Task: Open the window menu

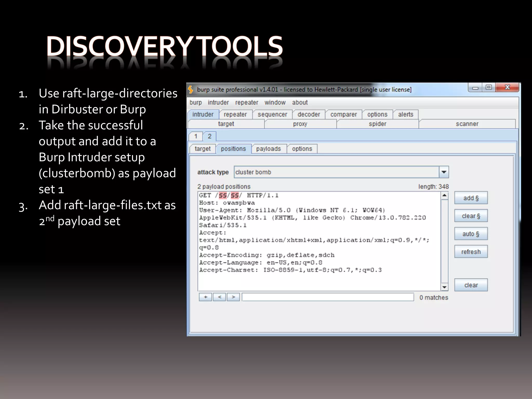Action: 275,103
